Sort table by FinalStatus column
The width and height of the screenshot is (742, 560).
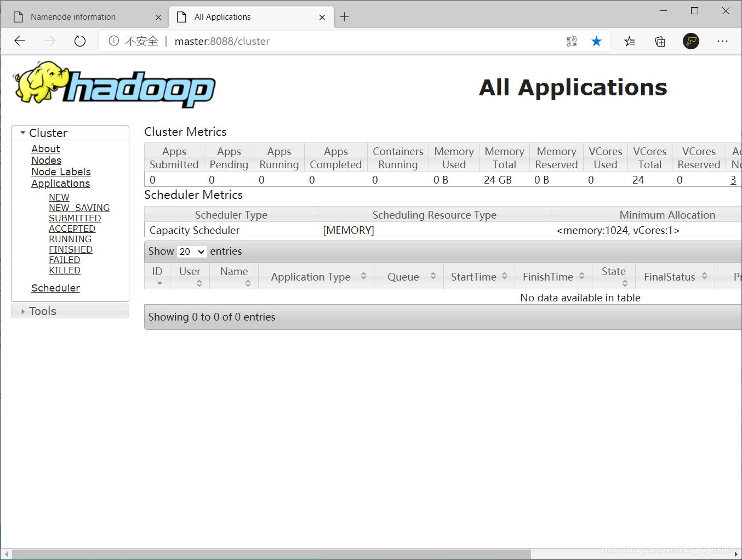pos(675,276)
